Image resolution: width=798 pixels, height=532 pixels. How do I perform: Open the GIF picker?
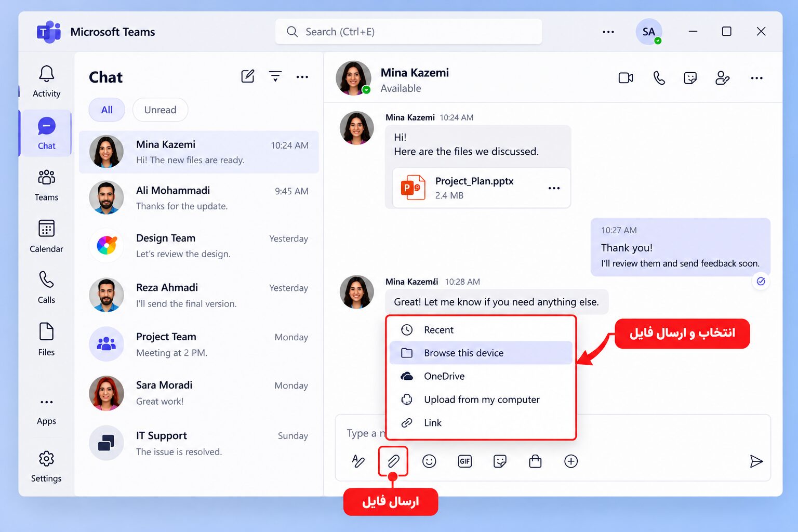click(x=465, y=461)
